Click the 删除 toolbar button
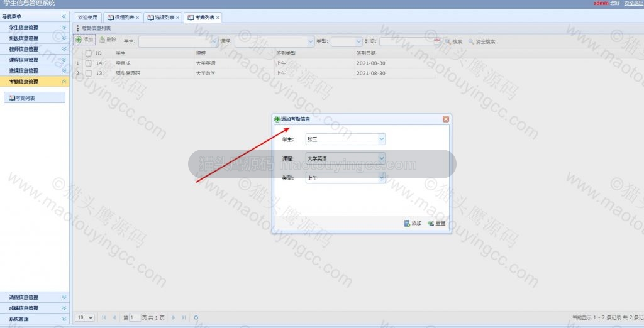 click(108, 40)
